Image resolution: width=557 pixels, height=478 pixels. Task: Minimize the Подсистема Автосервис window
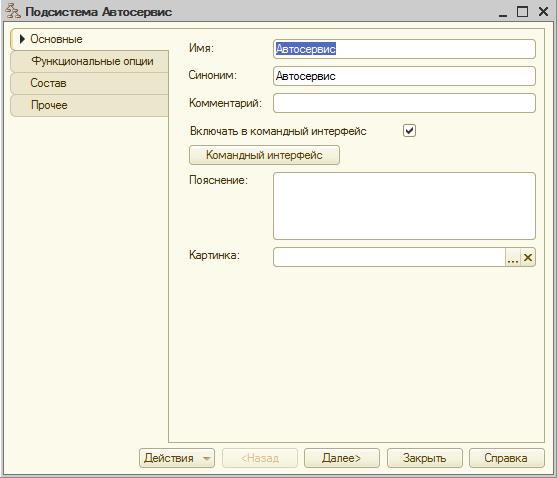pyautogui.click(x=502, y=12)
